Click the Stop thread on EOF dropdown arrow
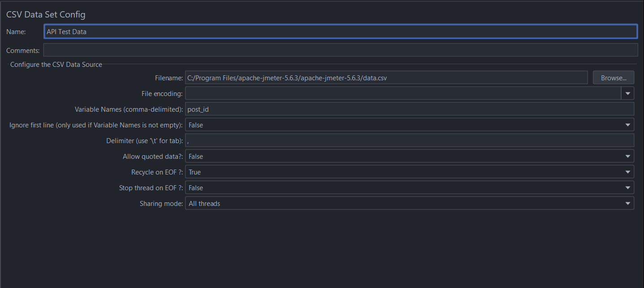The height and width of the screenshot is (288, 644). [628, 187]
